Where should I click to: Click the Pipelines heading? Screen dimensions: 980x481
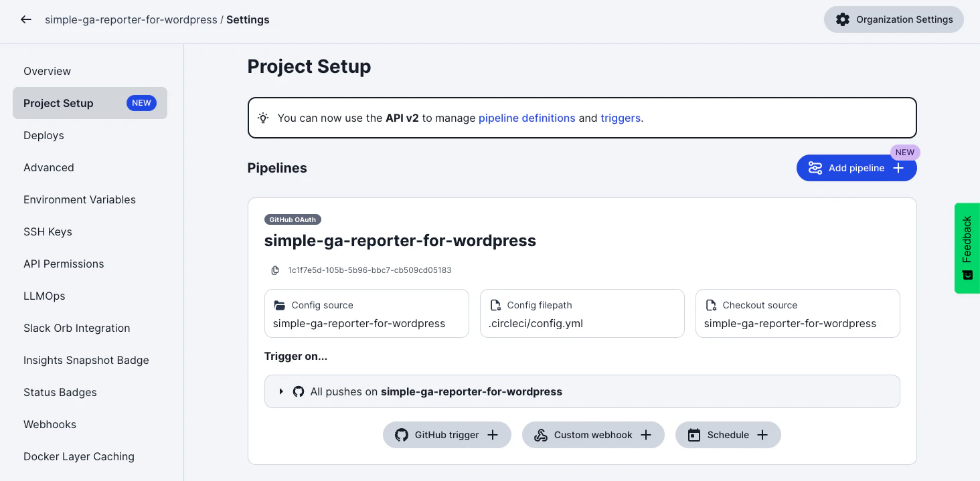[x=277, y=168]
